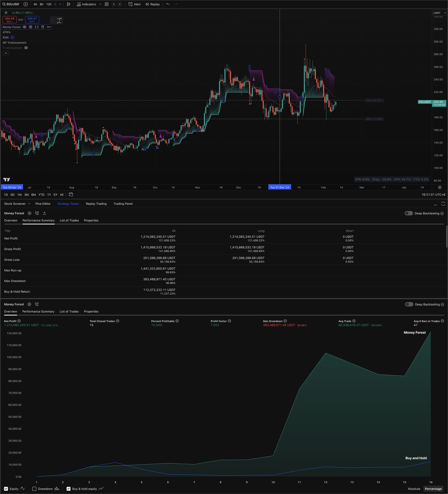448x494 pixels.
Task: Click the candlestick chart style icon
Action: click(x=68, y=4)
